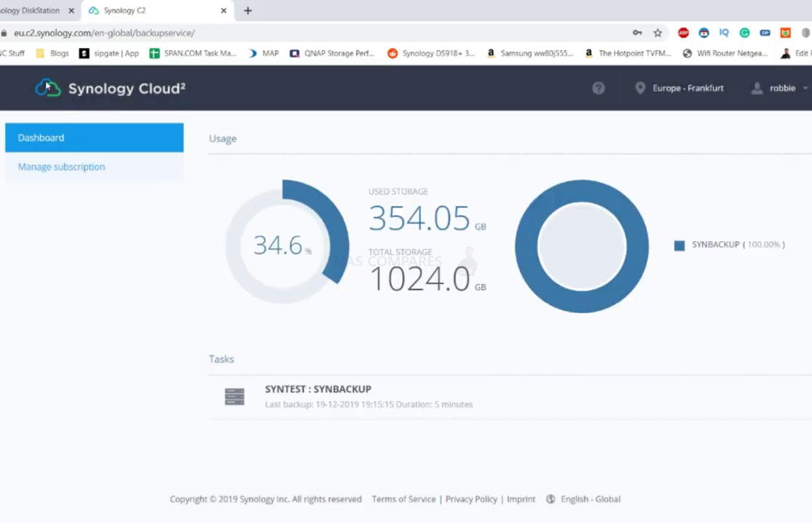Open the Wifi Router Netgea... bookmark
Screen dimensions: 812x523
coord(725,53)
